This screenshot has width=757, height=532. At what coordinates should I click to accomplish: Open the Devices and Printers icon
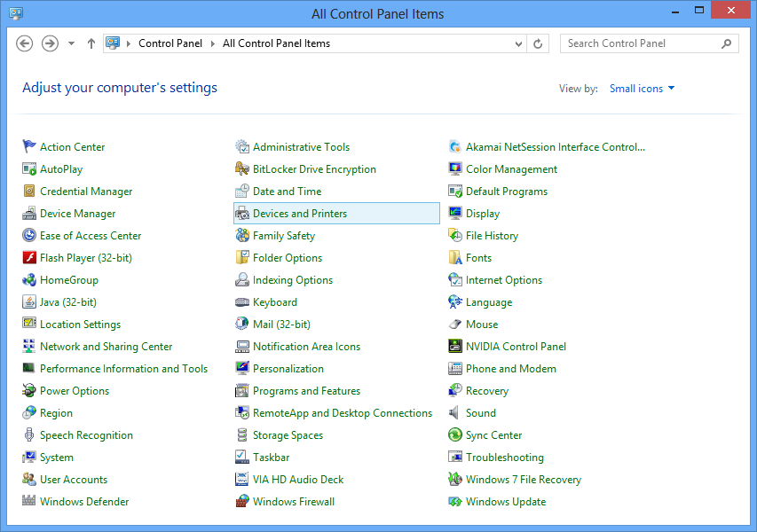[242, 213]
